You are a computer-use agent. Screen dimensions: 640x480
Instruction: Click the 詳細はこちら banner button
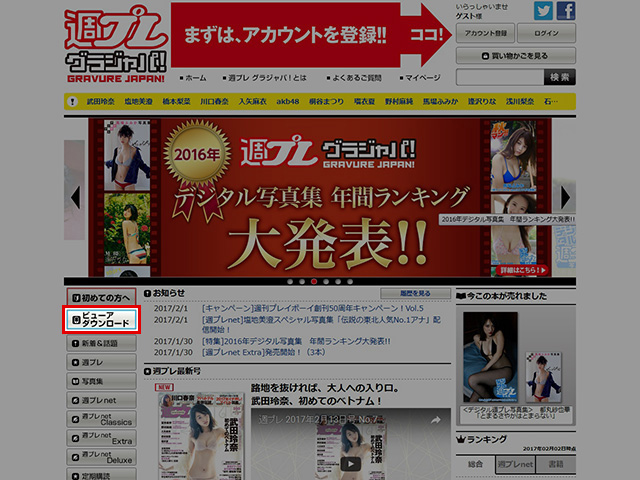click(x=523, y=270)
